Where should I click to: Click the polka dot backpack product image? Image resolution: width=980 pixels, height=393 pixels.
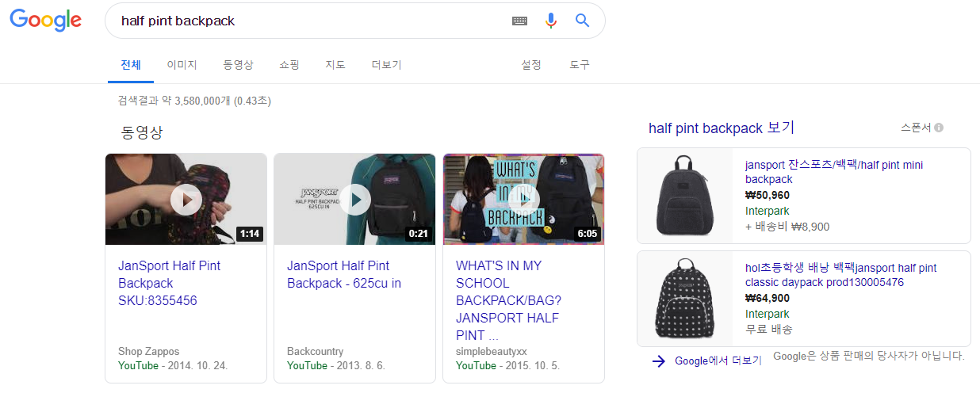point(687,299)
